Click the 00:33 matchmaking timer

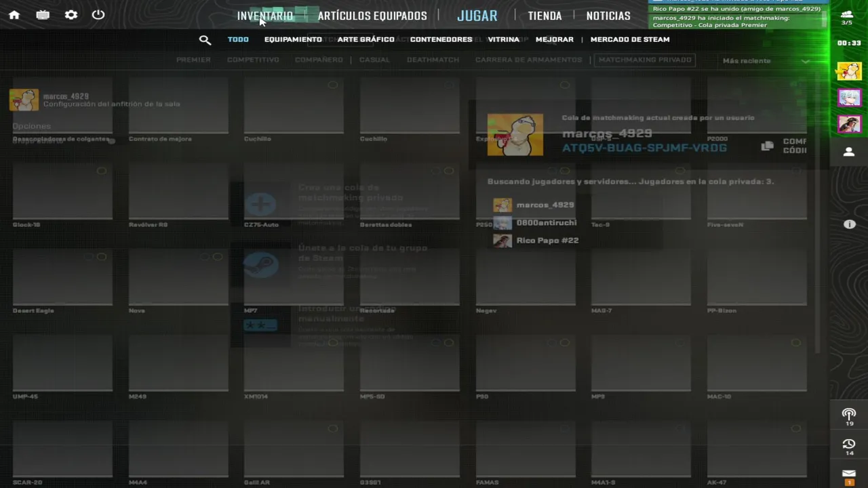point(849,43)
